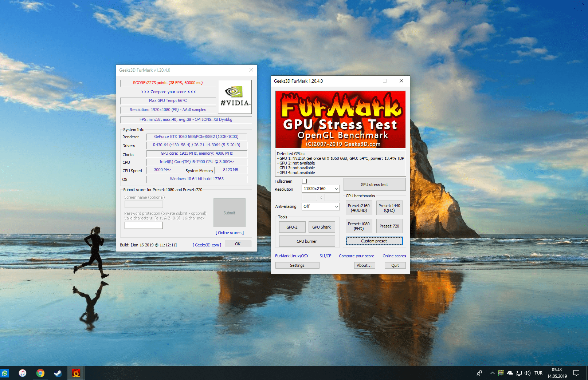The width and height of the screenshot is (588, 380).
Task: Open the FurMark Linux/OSX link
Action: (292, 256)
